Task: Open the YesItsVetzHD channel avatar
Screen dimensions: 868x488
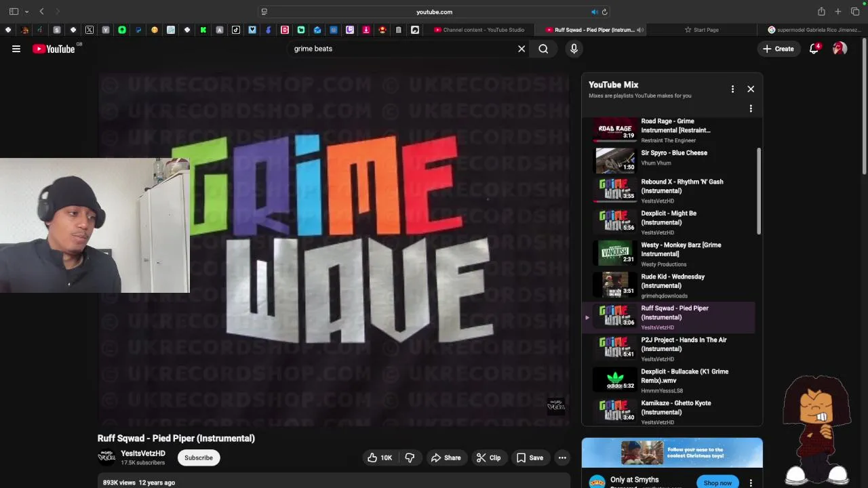Action: pyautogui.click(x=106, y=457)
